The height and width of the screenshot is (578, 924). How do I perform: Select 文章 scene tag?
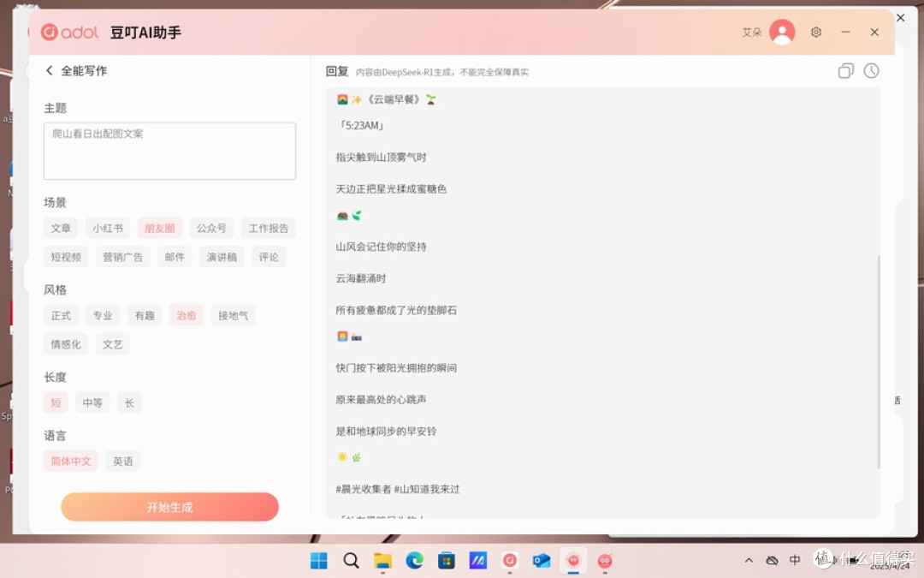[61, 229]
